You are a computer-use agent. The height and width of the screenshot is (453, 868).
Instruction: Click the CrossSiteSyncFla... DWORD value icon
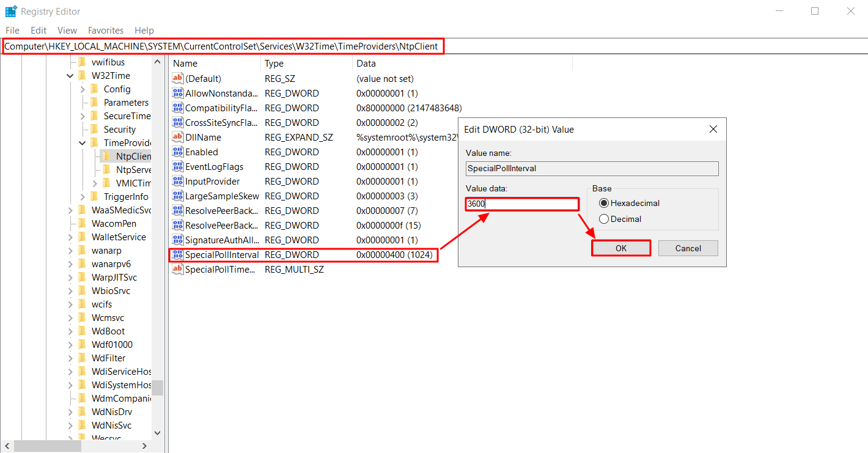(178, 122)
